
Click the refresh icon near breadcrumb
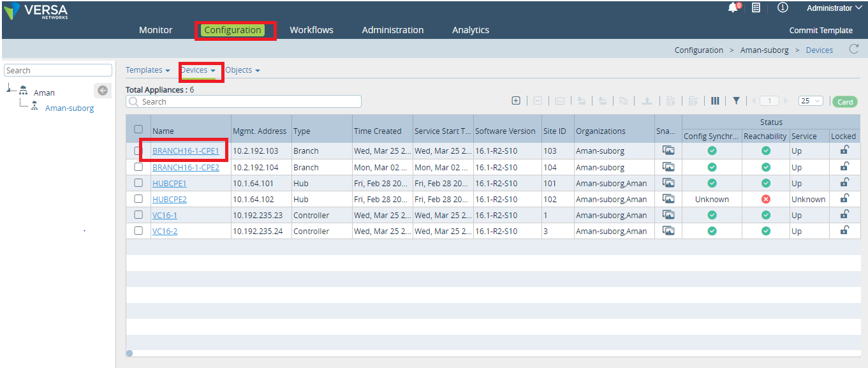tap(853, 49)
